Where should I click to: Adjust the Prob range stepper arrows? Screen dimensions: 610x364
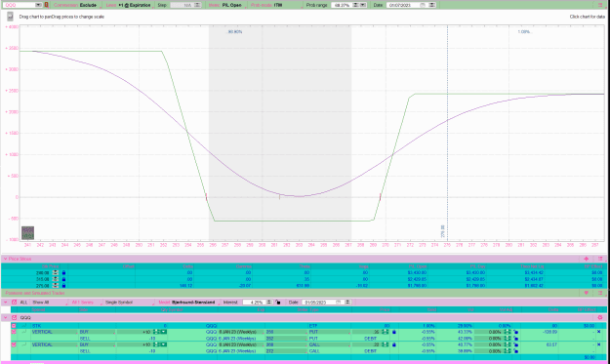coord(355,5)
